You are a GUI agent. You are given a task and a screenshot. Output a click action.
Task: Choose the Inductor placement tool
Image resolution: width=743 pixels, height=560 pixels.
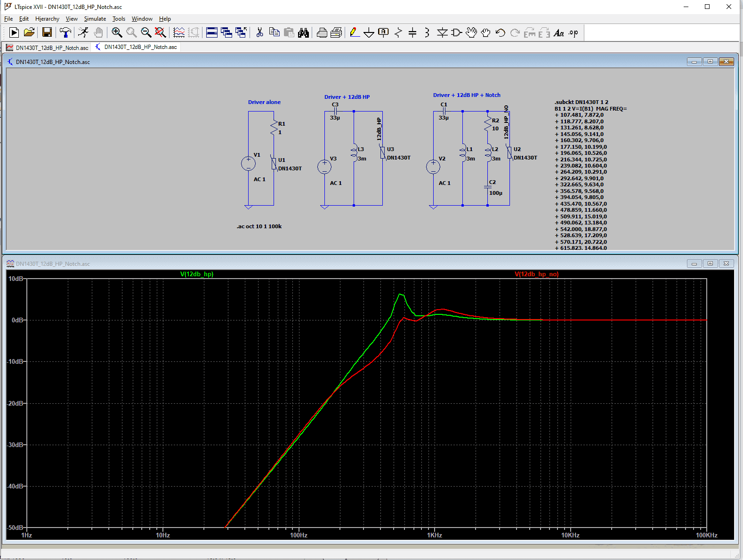[x=427, y=32]
